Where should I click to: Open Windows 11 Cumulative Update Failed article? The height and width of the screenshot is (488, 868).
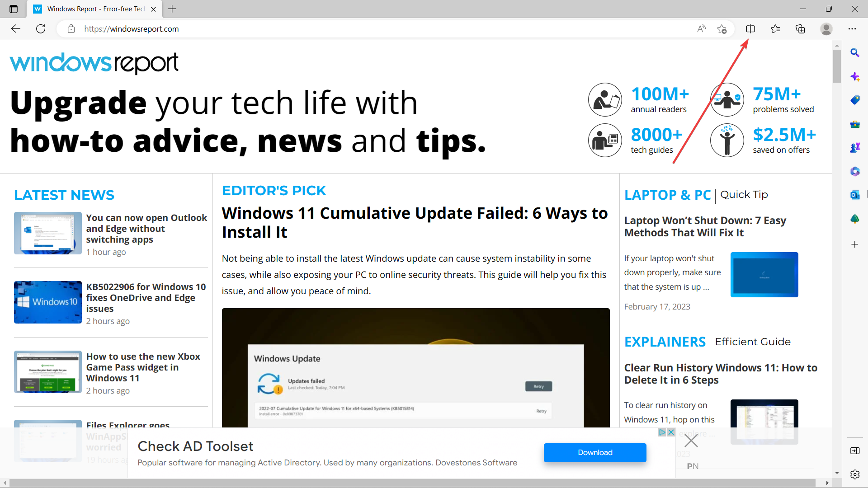(x=415, y=223)
